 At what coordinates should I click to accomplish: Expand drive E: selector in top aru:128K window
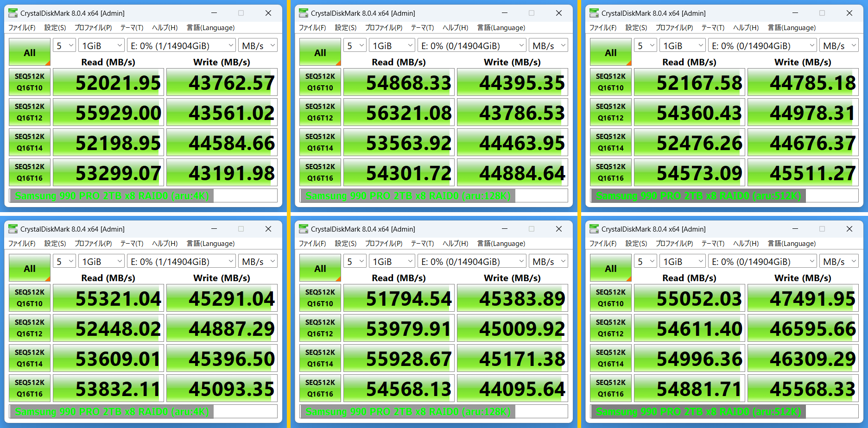[472, 45]
